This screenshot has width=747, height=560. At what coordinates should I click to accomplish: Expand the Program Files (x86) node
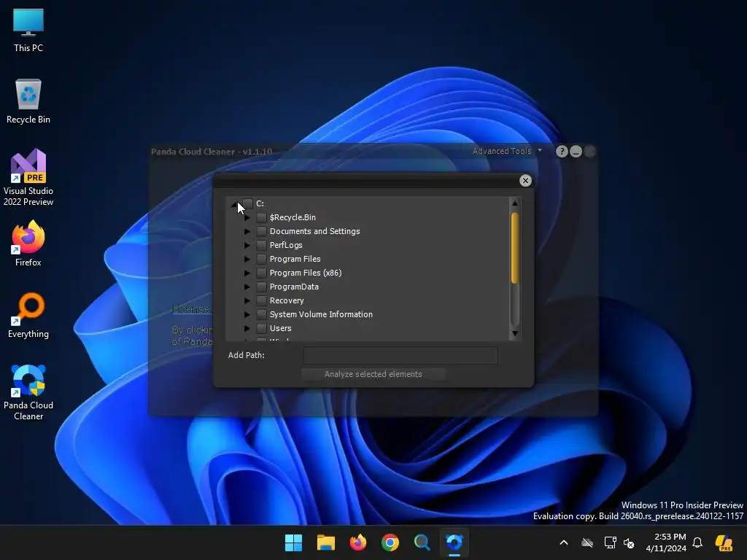click(247, 273)
